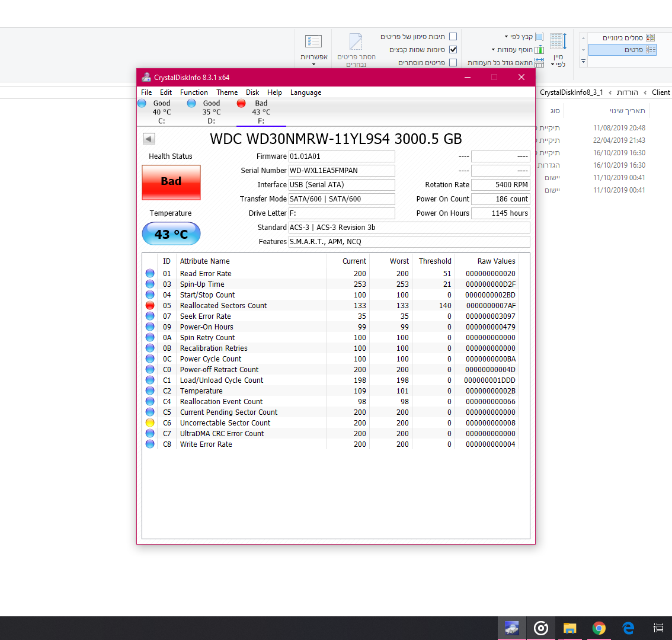This screenshot has height=640, width=672.
Task: Click the blue status icon for Read Error Rate
Action: coord(150,273)
